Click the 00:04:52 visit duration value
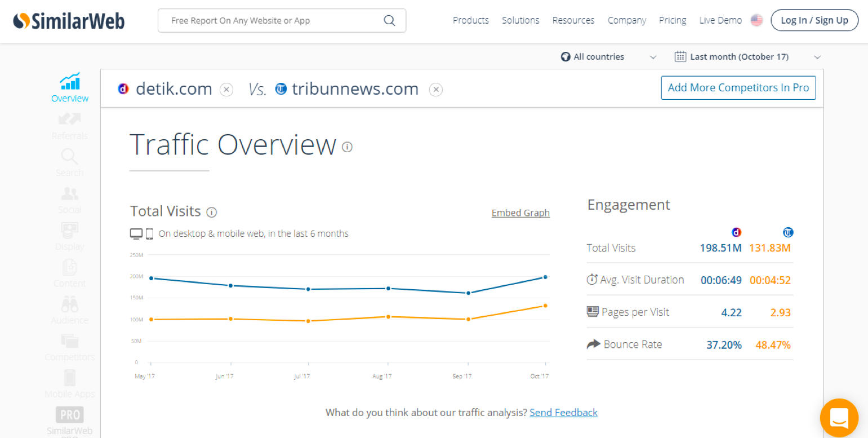The image size is (868, 438). click(770, 280)
